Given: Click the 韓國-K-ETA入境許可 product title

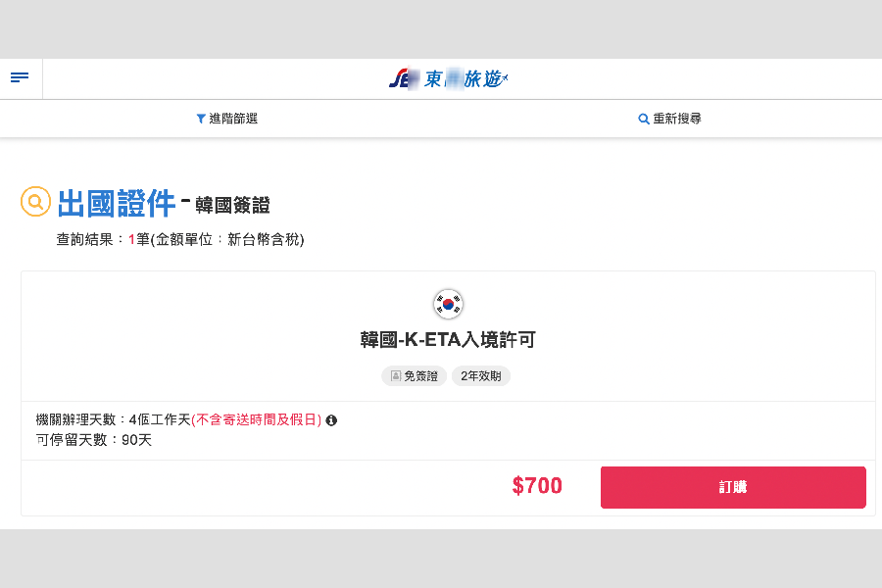Looking at the screenshot, I should pos(448,338).
